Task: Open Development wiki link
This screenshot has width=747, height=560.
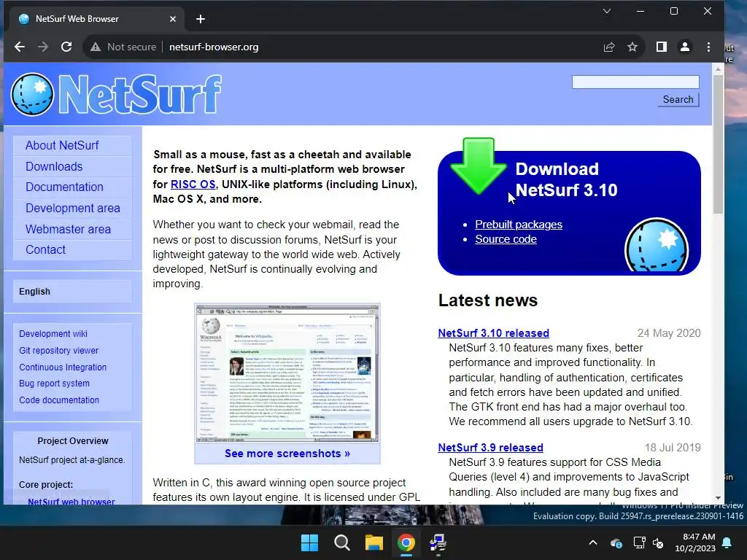Action: tap(53, 334)
